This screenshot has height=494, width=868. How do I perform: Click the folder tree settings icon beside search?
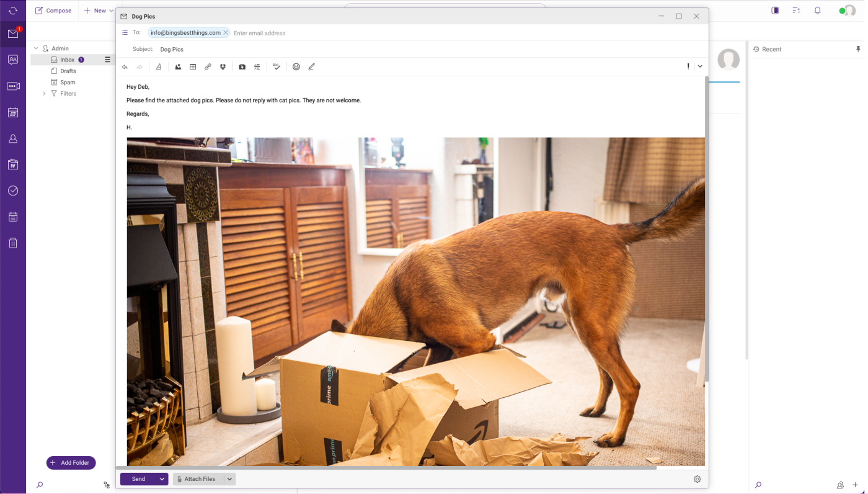107,485
